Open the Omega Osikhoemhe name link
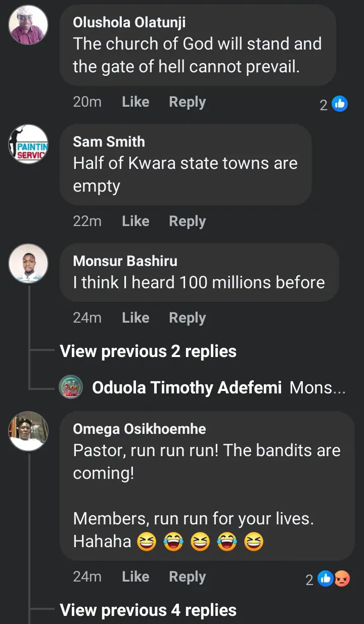The width and height of the screenshot is (364, 624). 140,429
